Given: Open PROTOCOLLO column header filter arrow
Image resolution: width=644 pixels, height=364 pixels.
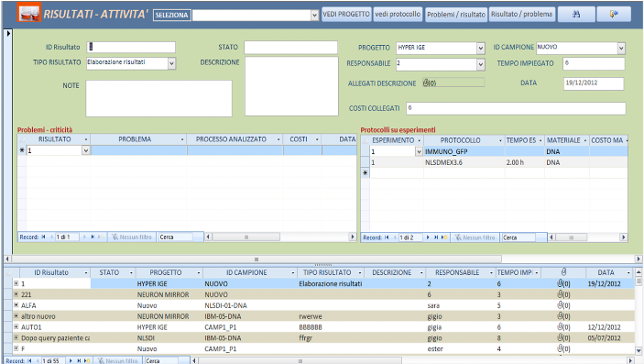Looking at the screenshot, I should (x=500, y=140).
